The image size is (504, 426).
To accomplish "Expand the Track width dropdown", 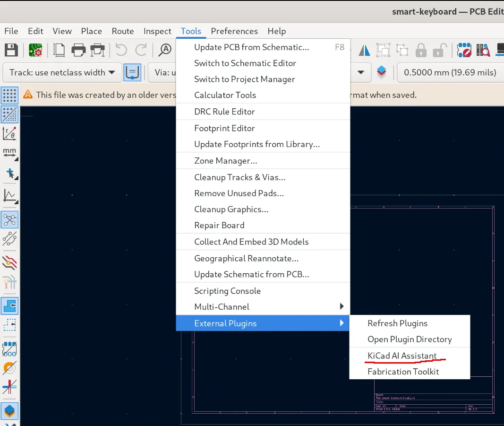I will pos(62,72).
